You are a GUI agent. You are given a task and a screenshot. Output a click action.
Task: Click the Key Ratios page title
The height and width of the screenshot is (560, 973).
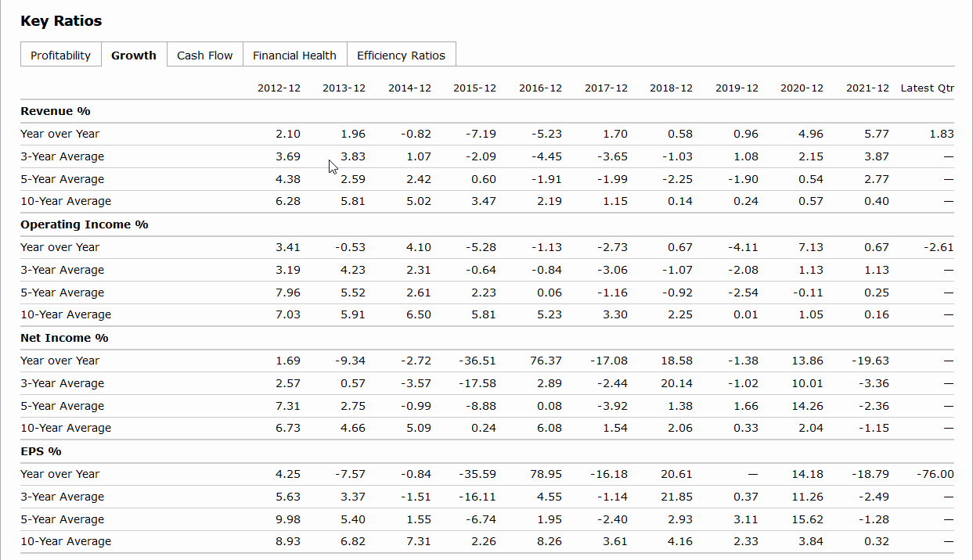pos(61,21)
